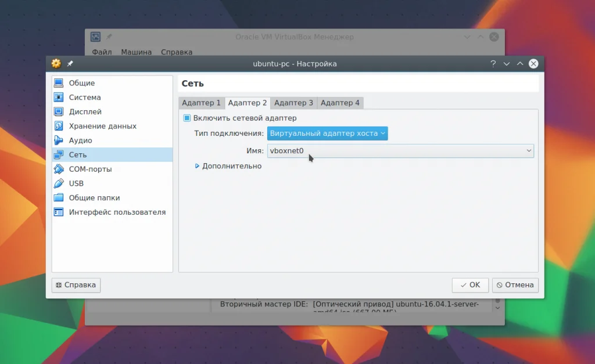Click the window icon beside Интерфейс пользователя

59,212
